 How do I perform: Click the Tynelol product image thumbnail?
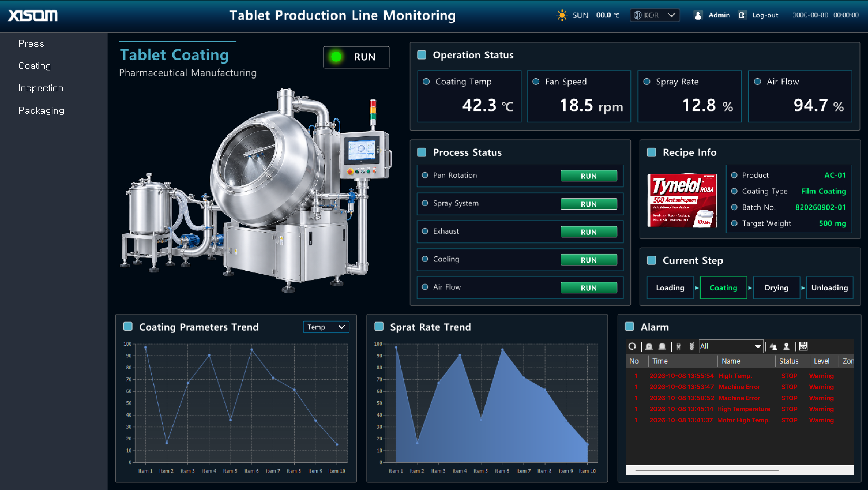point(682,200)
